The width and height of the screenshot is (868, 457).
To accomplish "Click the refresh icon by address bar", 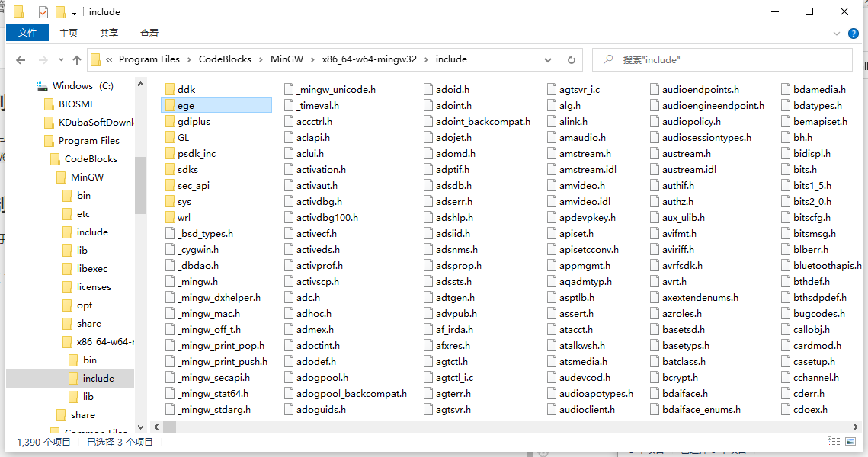I will click(x=572, y=59).
